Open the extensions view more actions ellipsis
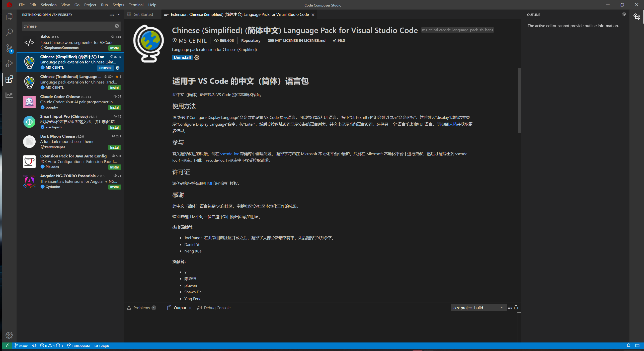644x351 pixels. tap(119, 15)
